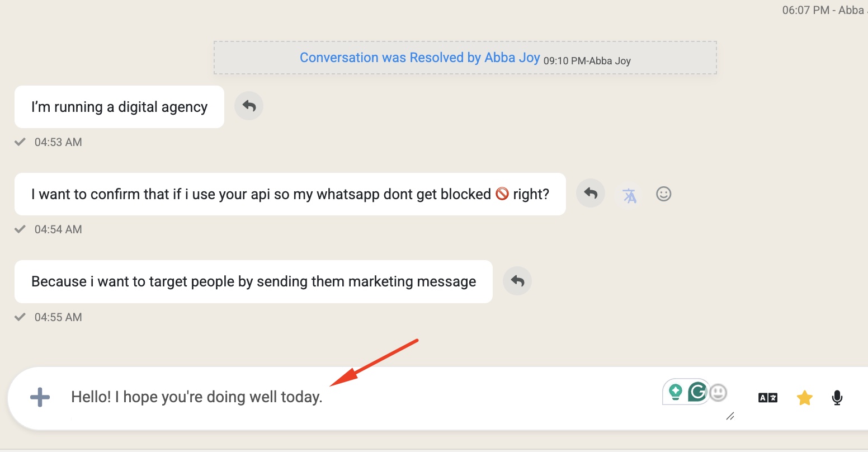This screenshot has height=452, width=868.
Task: Add emoji reaction to the whatsapp blocked message
Action: point(663,194)
